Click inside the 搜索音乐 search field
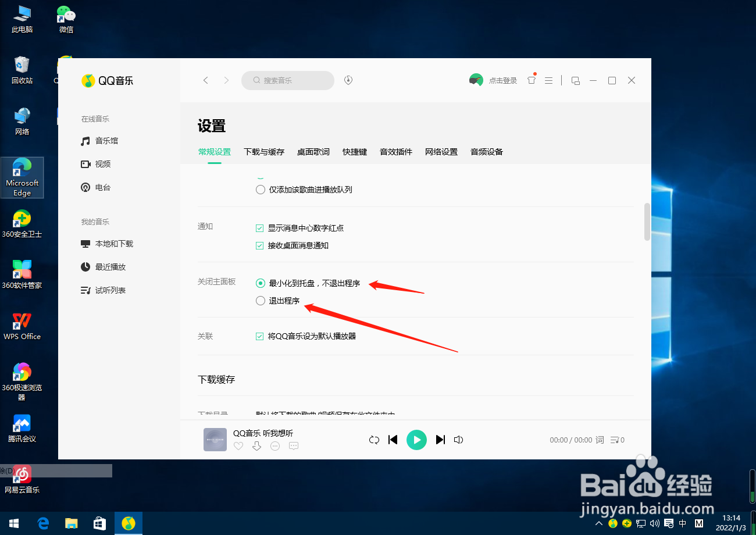The image size is (756, 535). (x=287, y=80)
